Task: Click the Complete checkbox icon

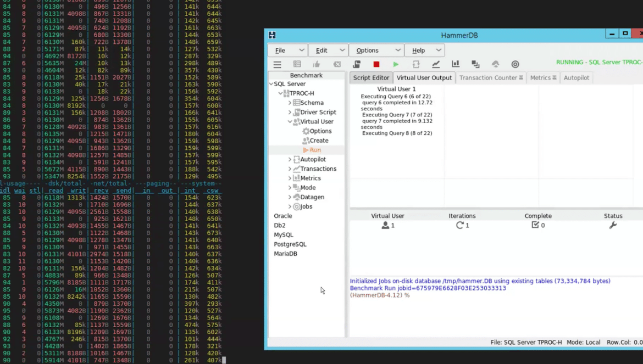Action: coord(535,225)
